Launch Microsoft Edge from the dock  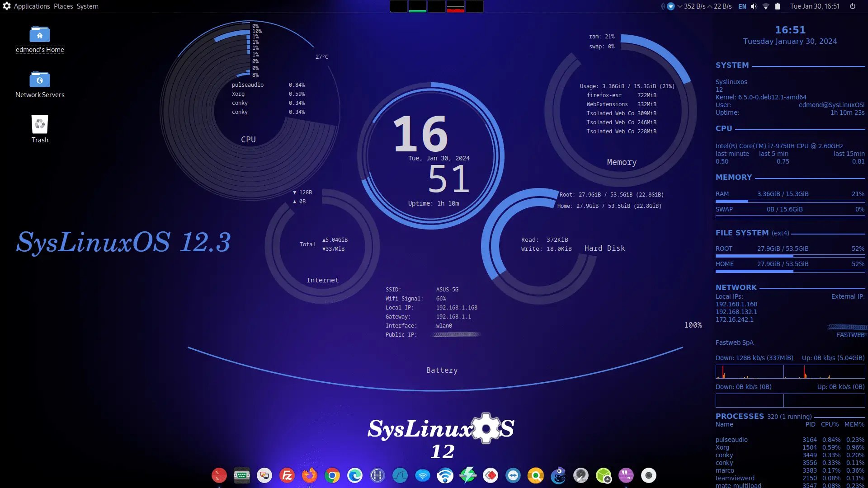(x=355, y=475)
